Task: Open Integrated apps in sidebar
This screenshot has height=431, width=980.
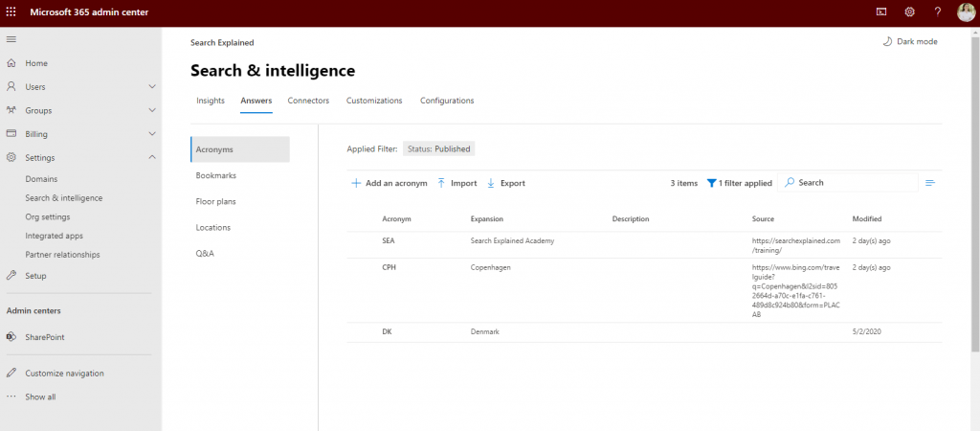Action: coord(54,236)
